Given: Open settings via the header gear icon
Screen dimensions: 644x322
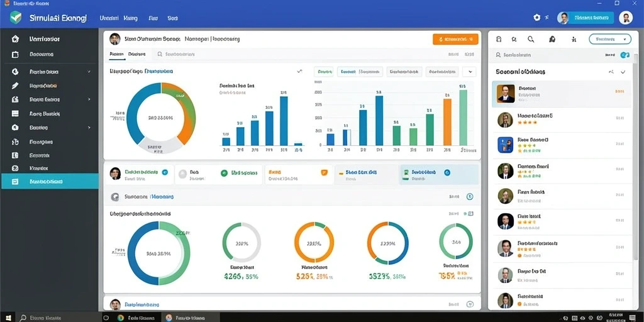Looking at the screenshot, I should pos(537,17).
